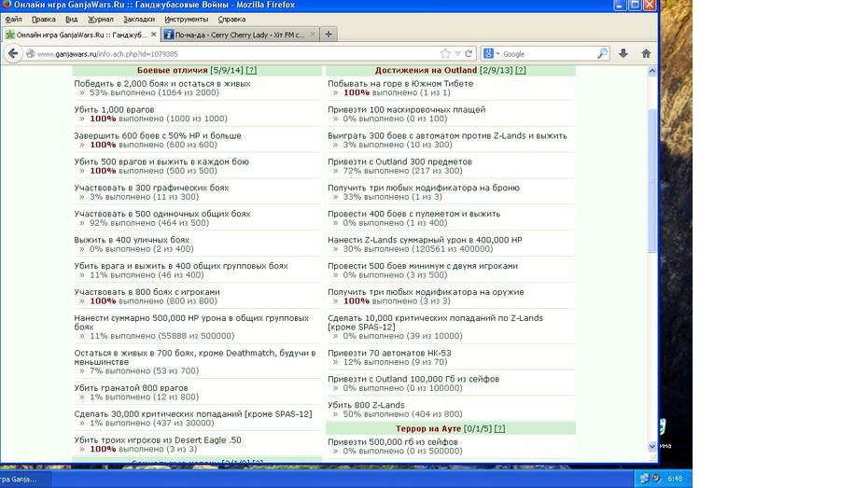Open the Google search engine selector
868x488 pixels.
tap(491, 54)
